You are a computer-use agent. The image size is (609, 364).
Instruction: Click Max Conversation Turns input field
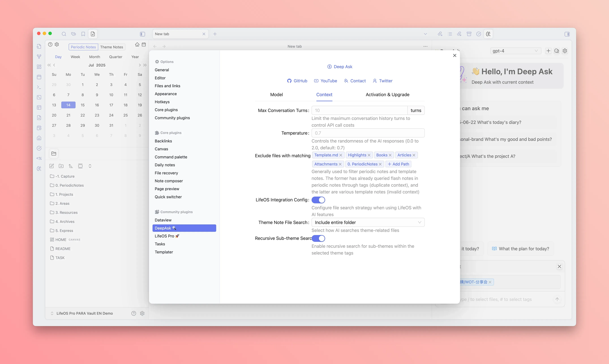coord(359,110)
